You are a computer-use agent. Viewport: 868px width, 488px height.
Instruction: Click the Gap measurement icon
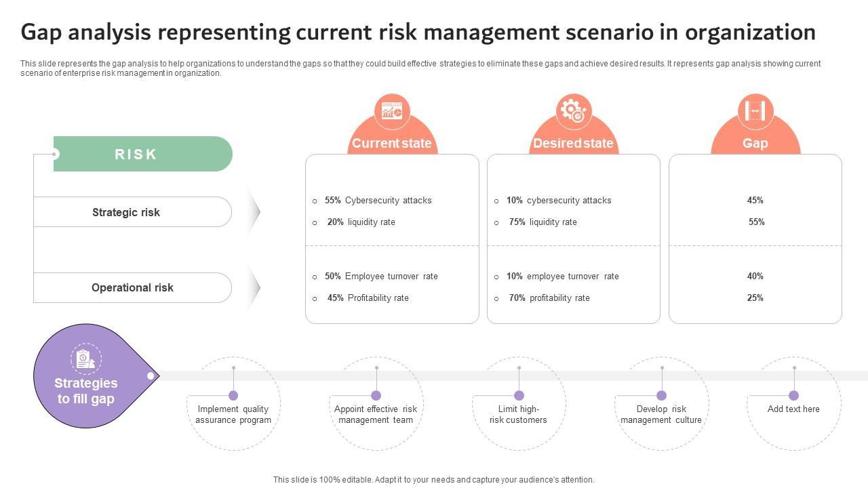755,111
